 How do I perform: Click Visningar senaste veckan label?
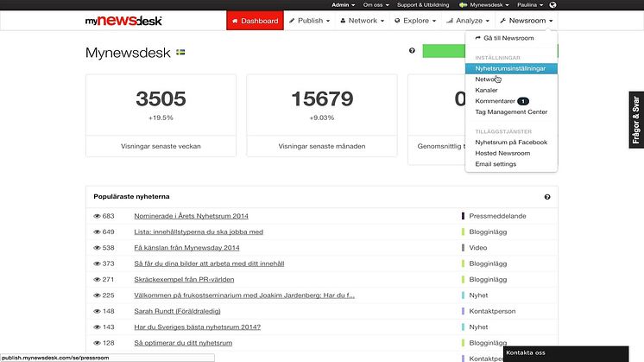161,146
